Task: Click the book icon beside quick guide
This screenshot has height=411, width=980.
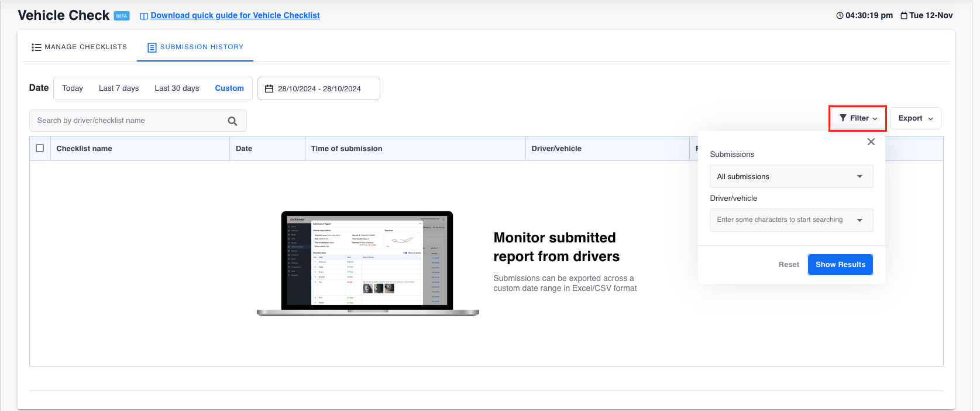Action: pyautogui.click(x=143, y=16)
